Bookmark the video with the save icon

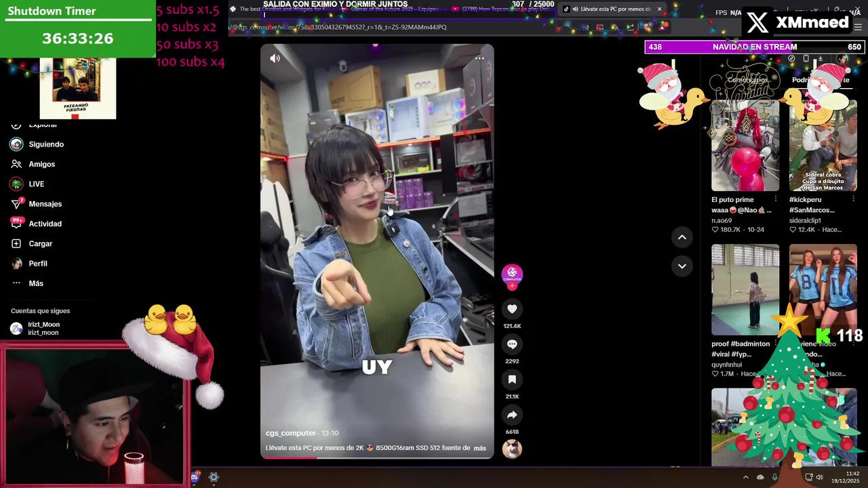coord(512,380)
